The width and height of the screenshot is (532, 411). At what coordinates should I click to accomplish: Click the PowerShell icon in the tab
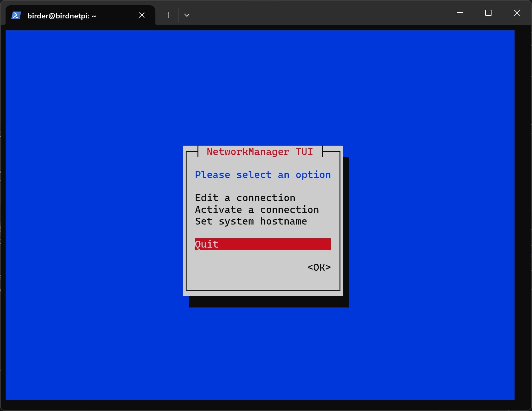(16, 15)
